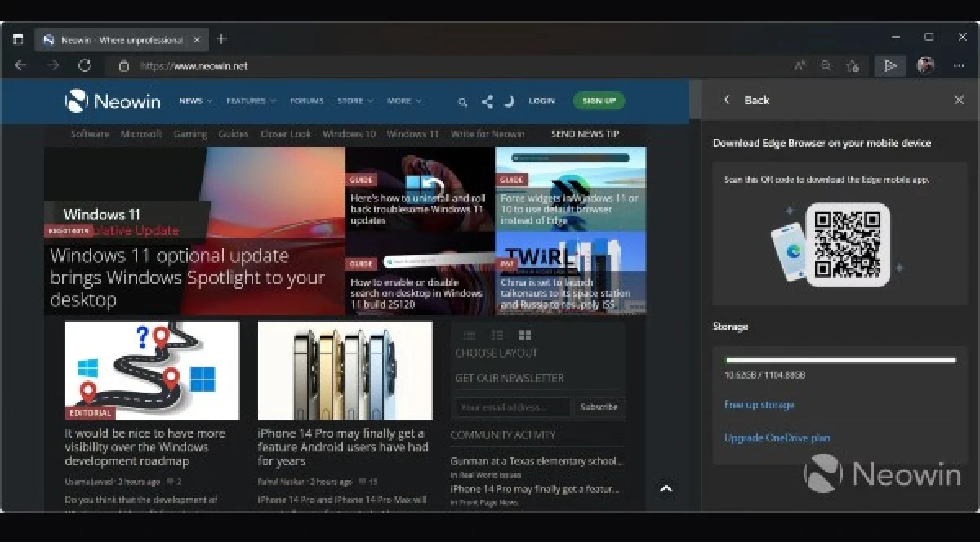
Task: Click the EDITORIAL tag label
Action: (91, 413)
